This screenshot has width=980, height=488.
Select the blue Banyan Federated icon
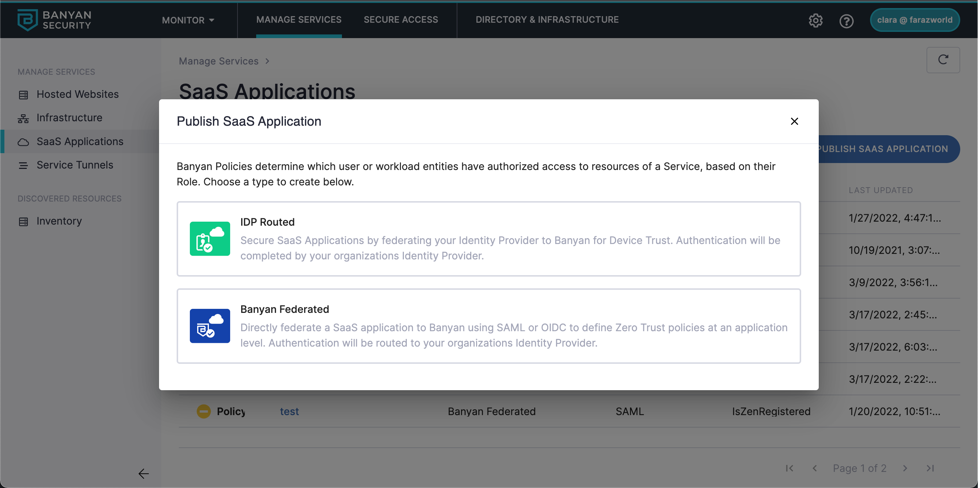[x=210, y=326]
